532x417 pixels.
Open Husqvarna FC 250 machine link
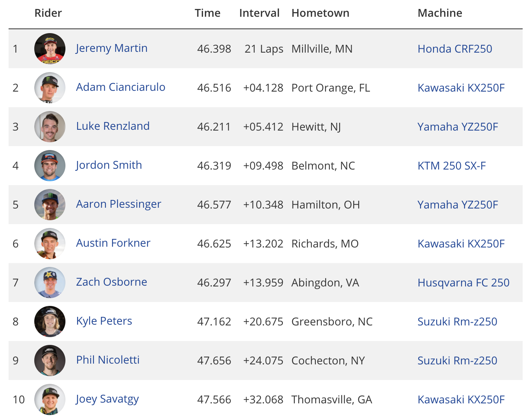(463, 283)
